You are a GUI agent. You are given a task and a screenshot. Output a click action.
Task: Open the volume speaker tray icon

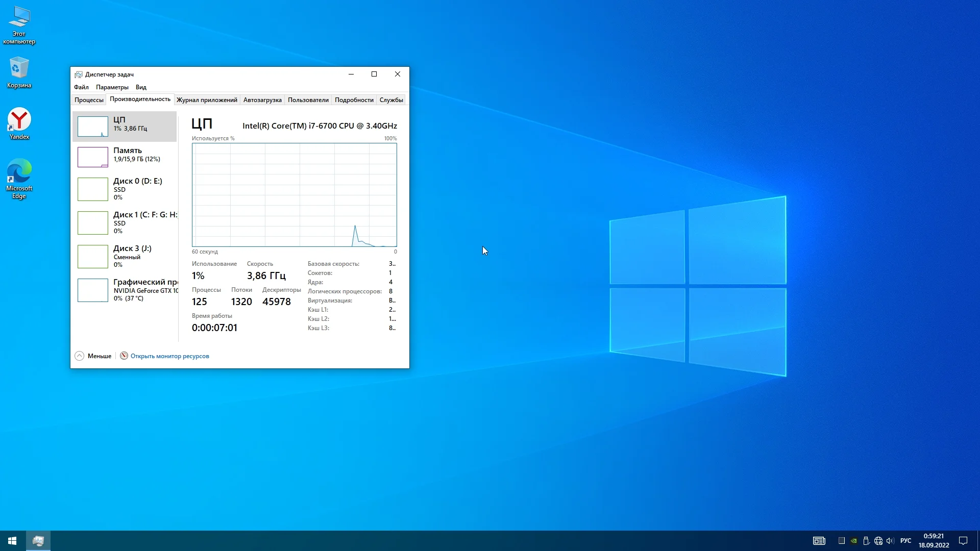click(x=891, y=541)
